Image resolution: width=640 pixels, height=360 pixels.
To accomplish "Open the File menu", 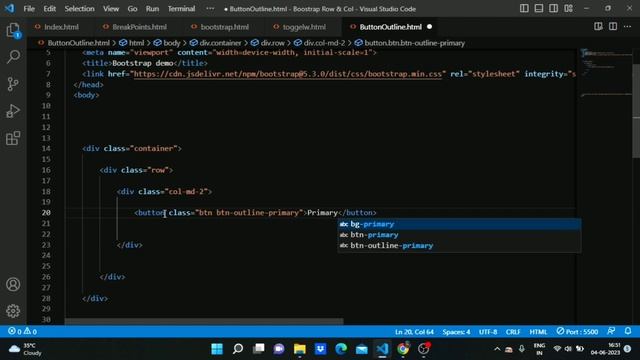I will click(x=29, y=9).
